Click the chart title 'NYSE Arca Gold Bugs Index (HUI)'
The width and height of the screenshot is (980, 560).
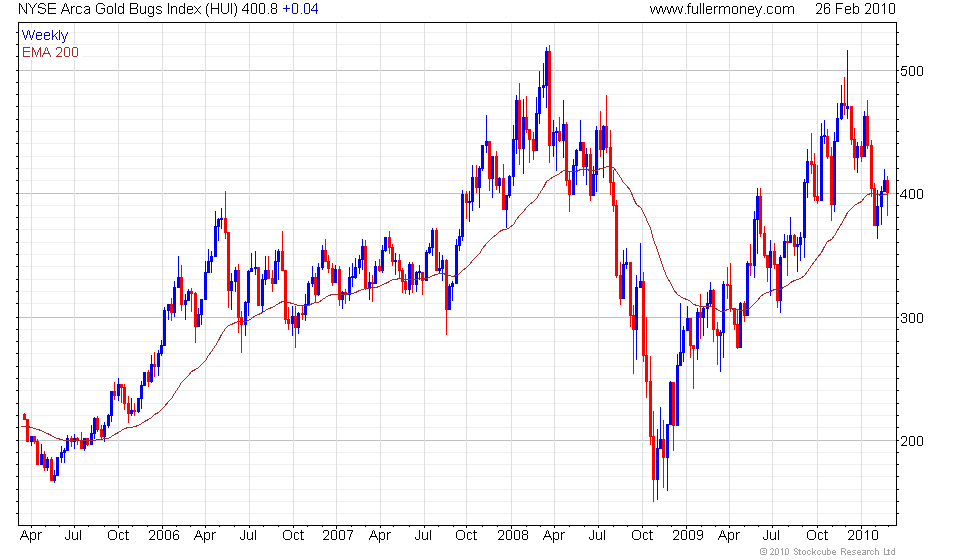point(128,9)
